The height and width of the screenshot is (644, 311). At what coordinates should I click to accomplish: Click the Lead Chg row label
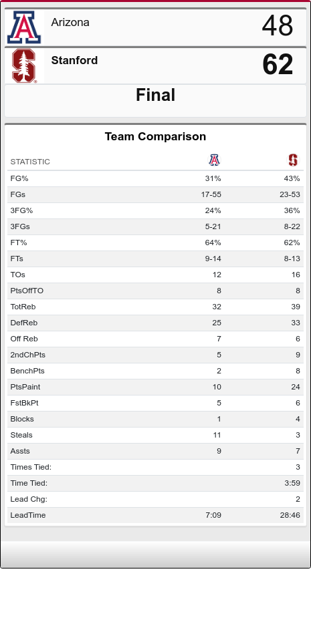click(x=29, y=499)
